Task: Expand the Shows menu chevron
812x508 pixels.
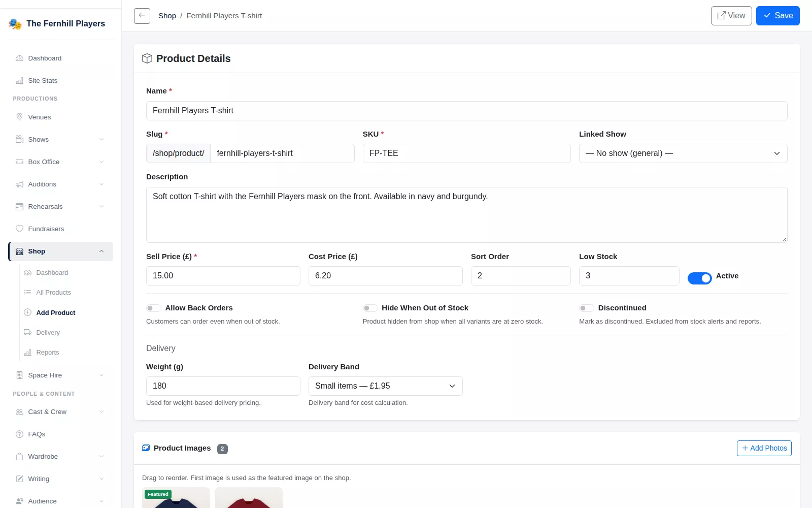Action: 101,140
